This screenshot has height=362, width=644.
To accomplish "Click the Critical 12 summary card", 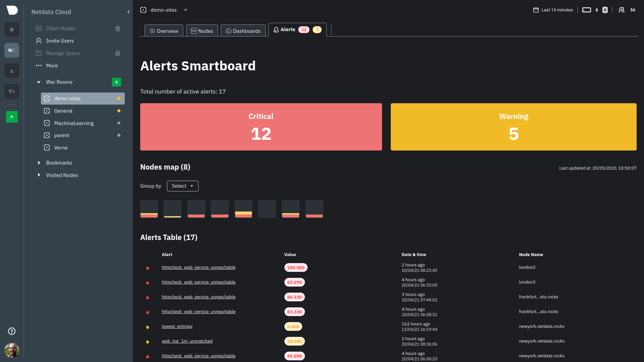I will tap(261, 127).
